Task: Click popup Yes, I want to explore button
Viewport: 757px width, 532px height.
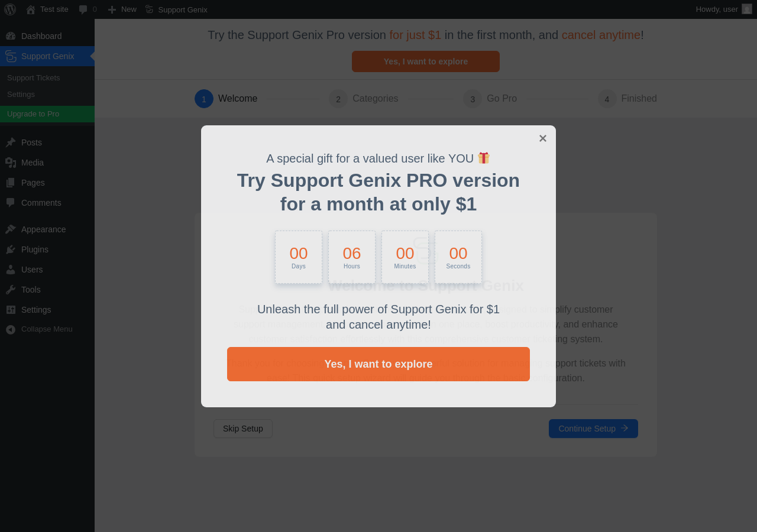Action: coord(378,364)
